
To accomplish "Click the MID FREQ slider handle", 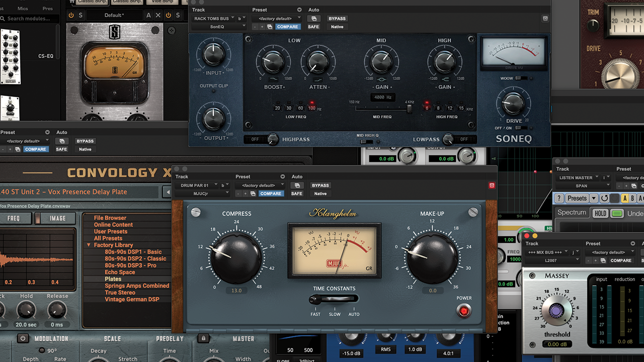I will tap(410, 108).
